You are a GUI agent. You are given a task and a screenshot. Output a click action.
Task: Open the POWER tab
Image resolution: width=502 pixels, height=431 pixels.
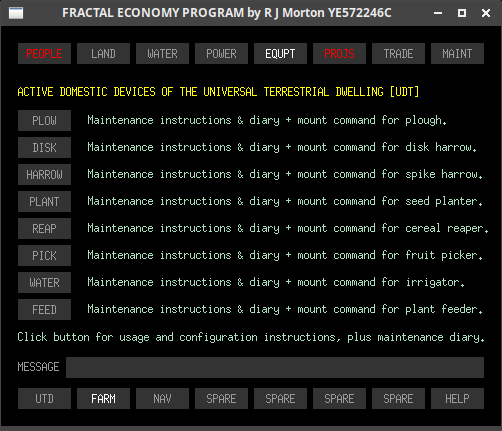(x=221, y=53)
